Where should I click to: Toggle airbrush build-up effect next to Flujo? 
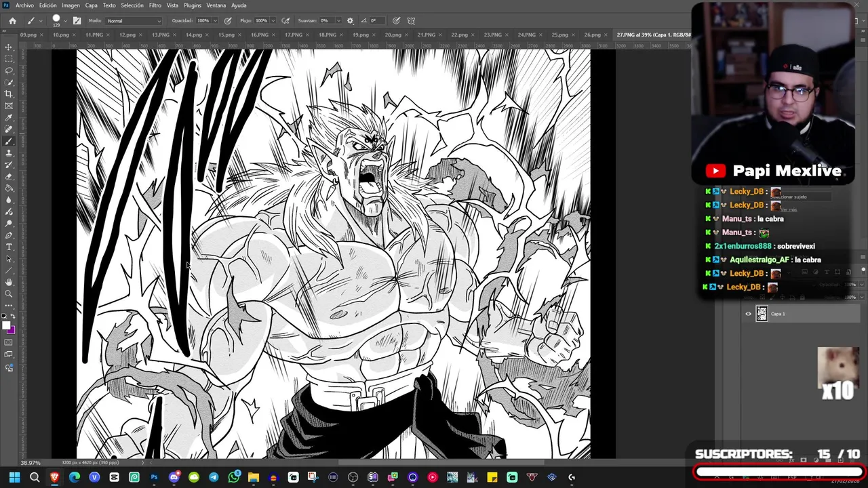pos(285,20)
